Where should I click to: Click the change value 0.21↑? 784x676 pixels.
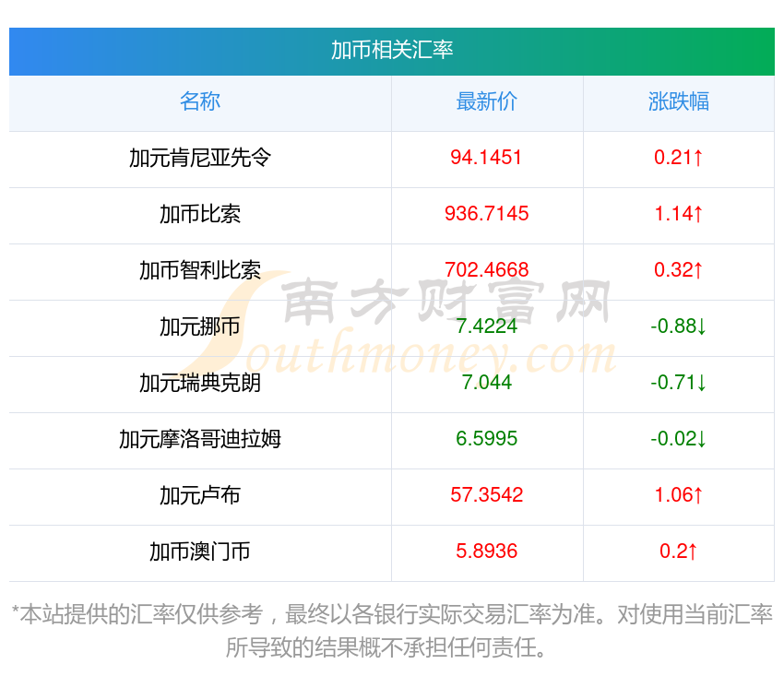coord(679,158)
